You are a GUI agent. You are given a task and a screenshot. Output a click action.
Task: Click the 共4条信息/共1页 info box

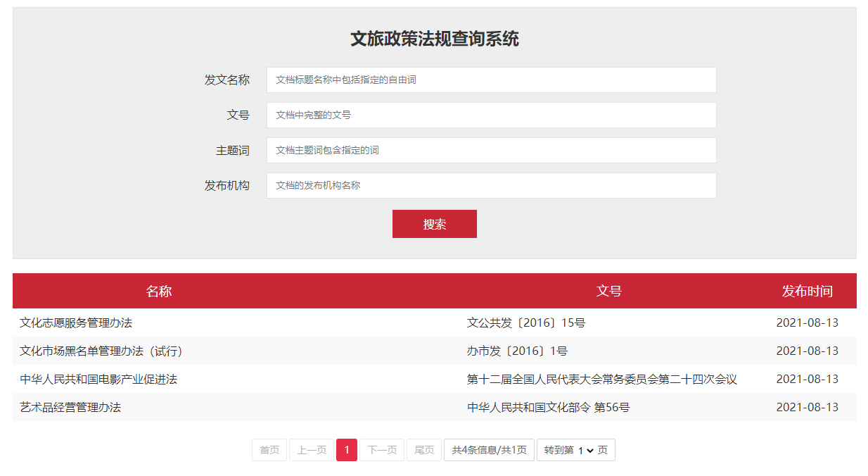click(489, 451)
